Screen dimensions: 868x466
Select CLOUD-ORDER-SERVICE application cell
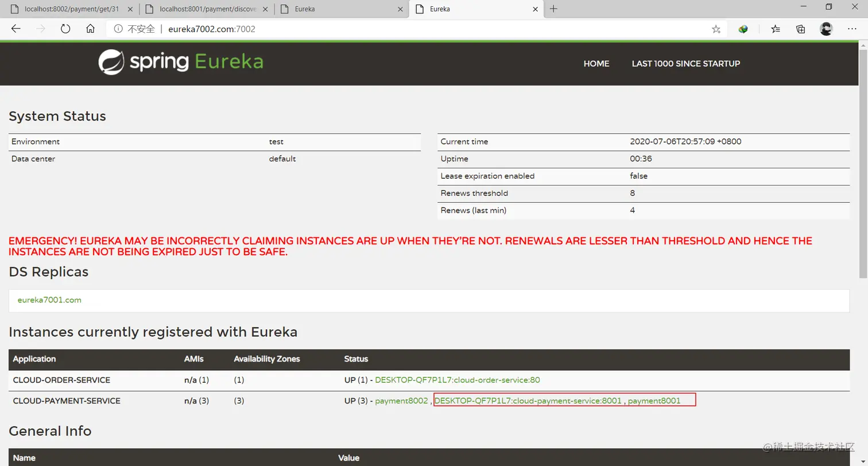(x=61, y=380)
